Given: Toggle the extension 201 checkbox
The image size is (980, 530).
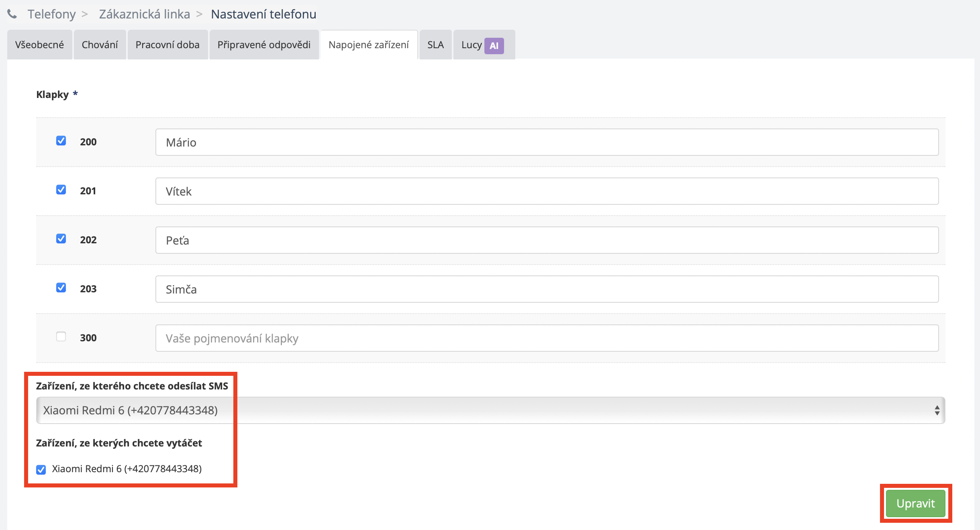Looking at the screenshot, I should [x=61, y=190].
